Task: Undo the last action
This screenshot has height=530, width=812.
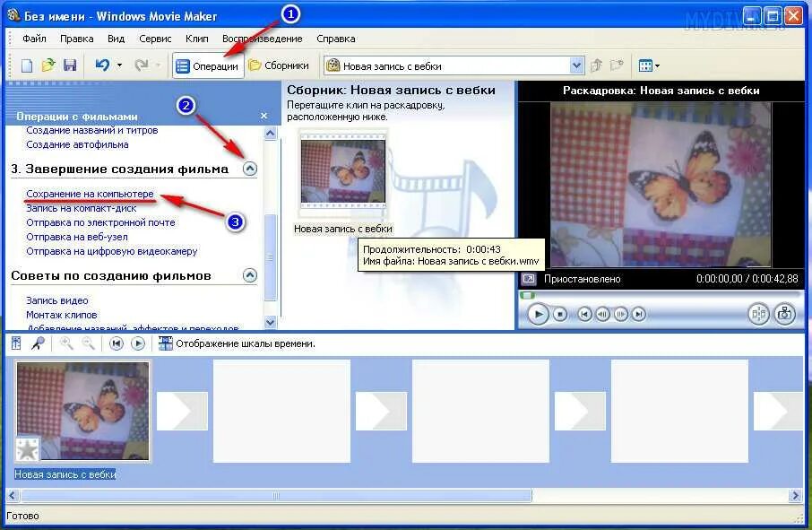Action: click(102, 65)
